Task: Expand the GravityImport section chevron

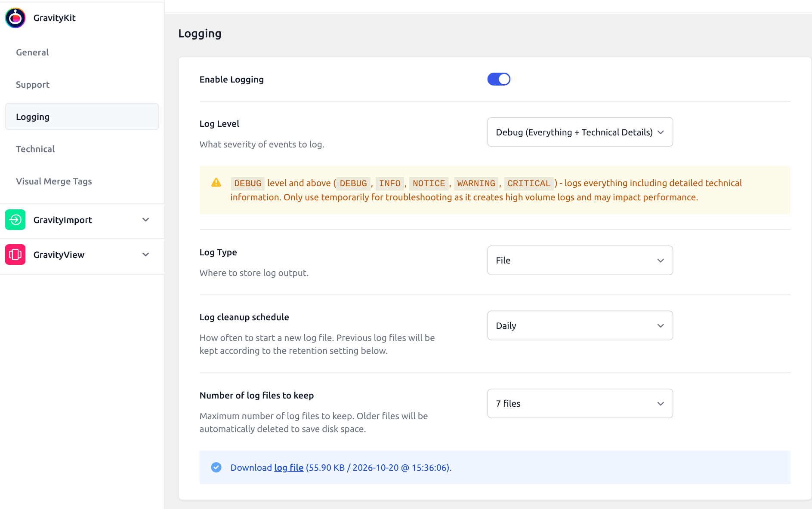Action: pyautogui.click(x=146, y=220)
